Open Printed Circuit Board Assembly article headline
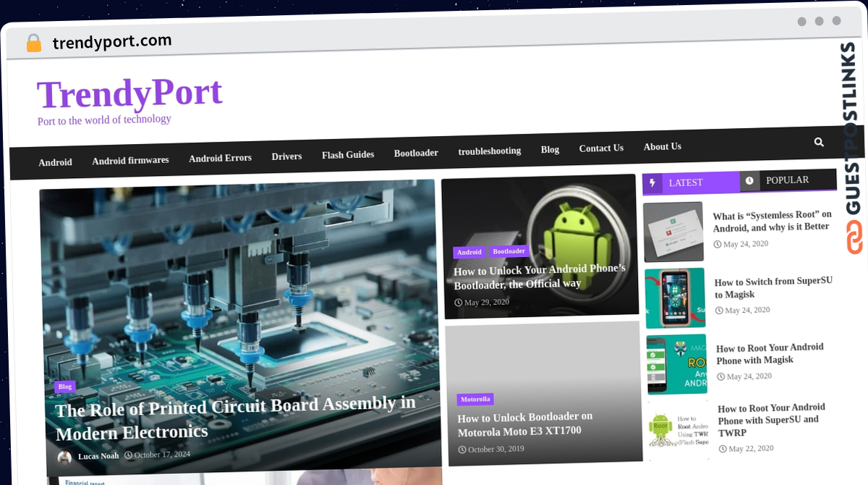Image resolution: width=868 pixels, height=485 pixels. (236, 418)
